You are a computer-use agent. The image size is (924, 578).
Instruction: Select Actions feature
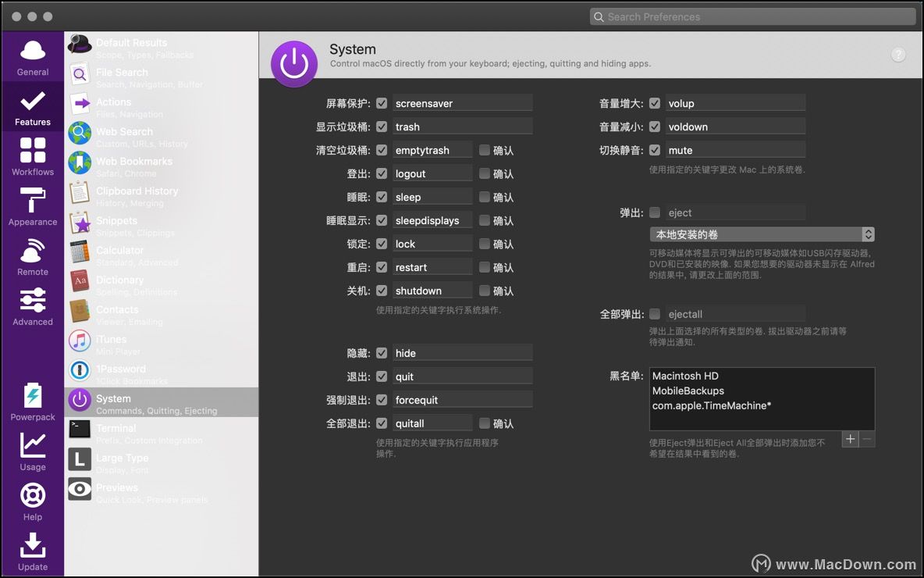(161, 107)
